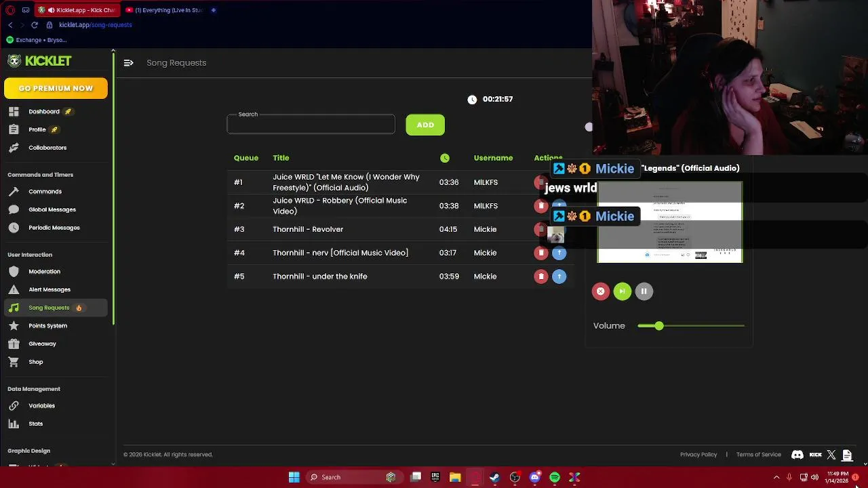
Task: Open Points System star item
Action: tap(47, 326)
